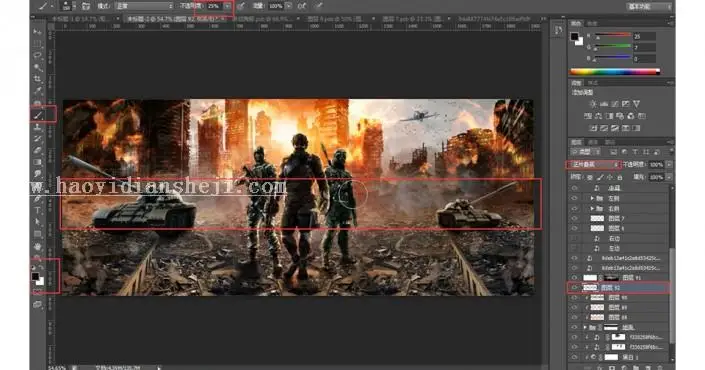The image size is (705, 370).
Task: Open the brush mode dropdown in options bar
Action: click(143, 6)
